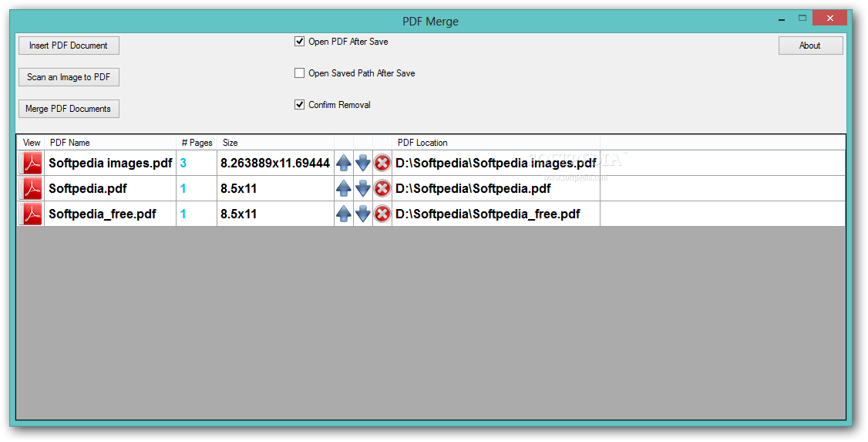Click the PDF Location column header
Screen dimensions: 868x442
[x=496, y=143]
